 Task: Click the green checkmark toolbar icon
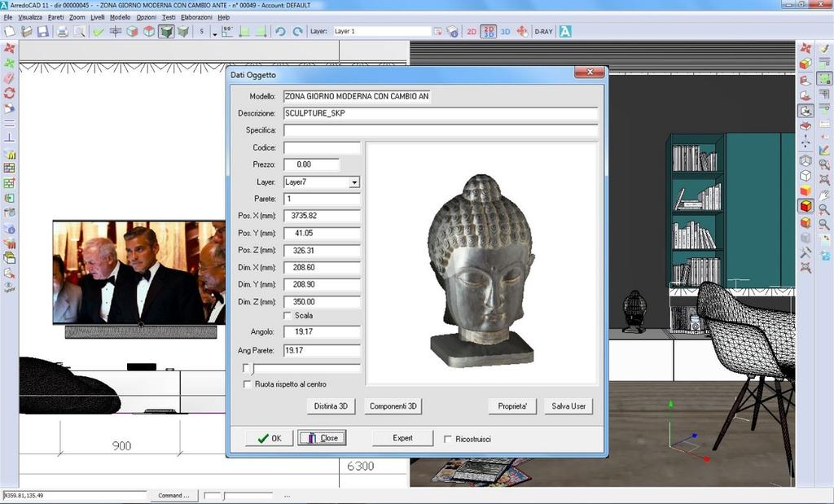99,32
